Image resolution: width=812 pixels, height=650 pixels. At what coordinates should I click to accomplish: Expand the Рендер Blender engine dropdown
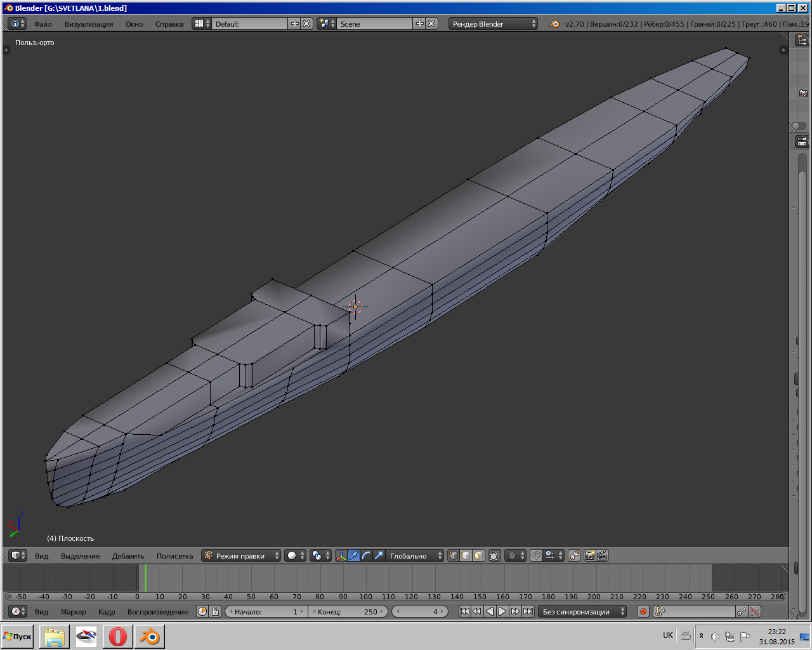tap(494, 23)
